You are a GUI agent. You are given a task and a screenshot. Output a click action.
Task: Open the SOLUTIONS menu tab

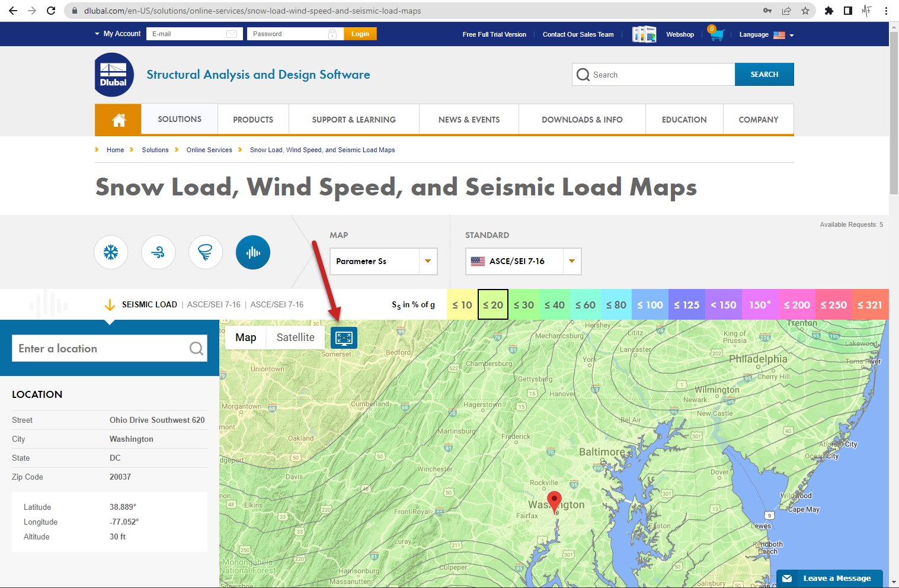point(179,119)
